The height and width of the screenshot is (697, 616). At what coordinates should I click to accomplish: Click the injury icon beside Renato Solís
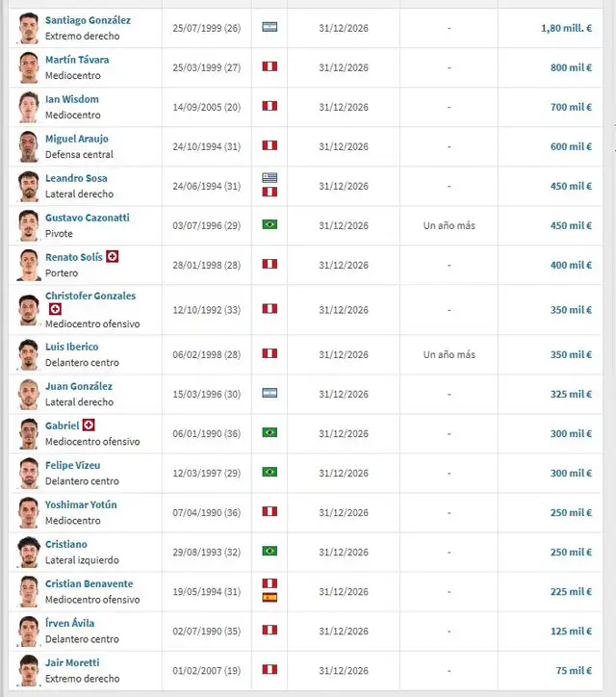(x=112, y=257)
